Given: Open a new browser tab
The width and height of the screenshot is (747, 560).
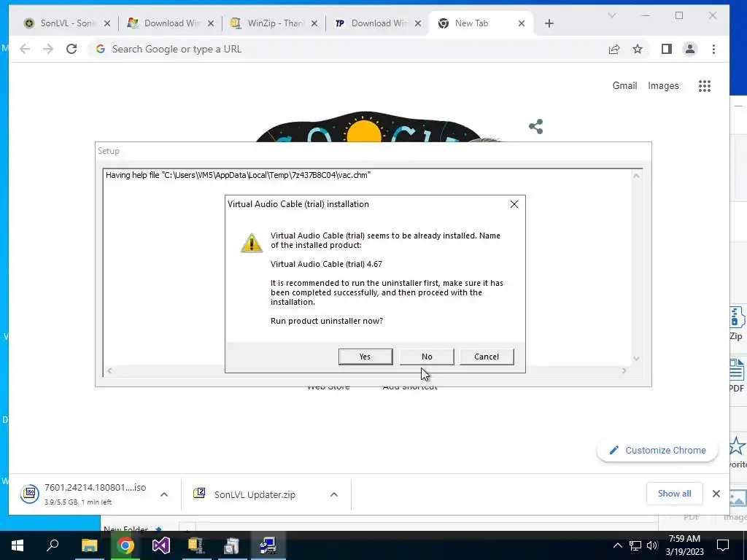Looking at the screenshot, I should click(549, 23).
